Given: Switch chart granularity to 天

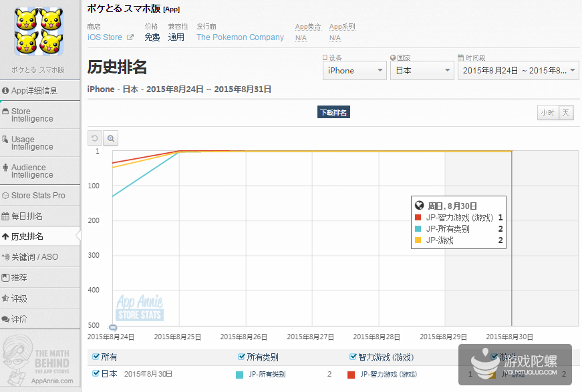Looking at the screenshot, I should [x=566, y=112].
